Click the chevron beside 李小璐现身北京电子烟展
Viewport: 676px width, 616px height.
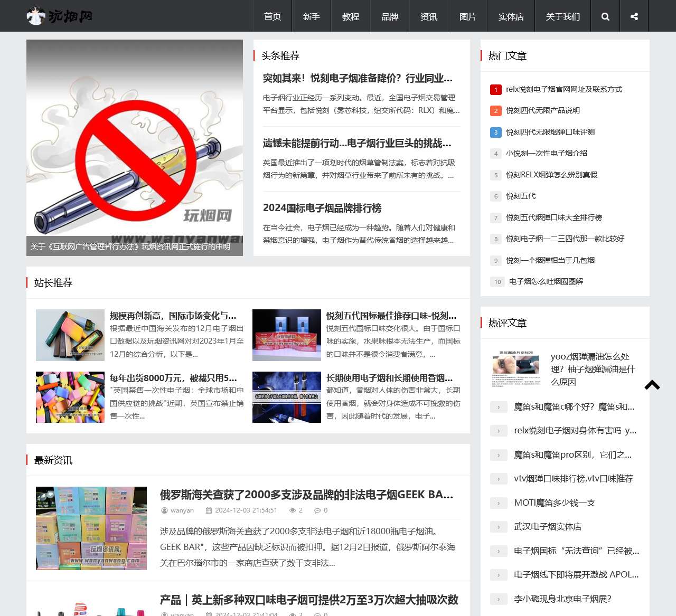(x=499, y=599)
